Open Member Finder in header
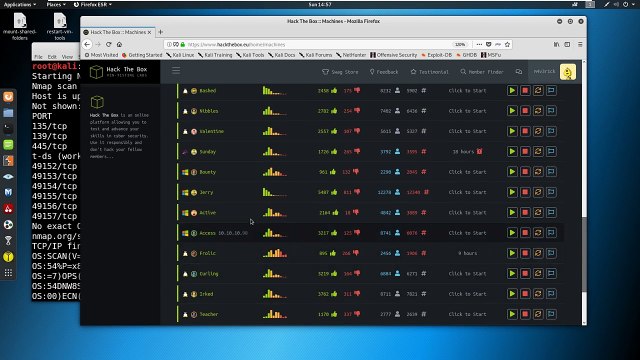This screenshot has width=640, height=360. pos(482,72)
